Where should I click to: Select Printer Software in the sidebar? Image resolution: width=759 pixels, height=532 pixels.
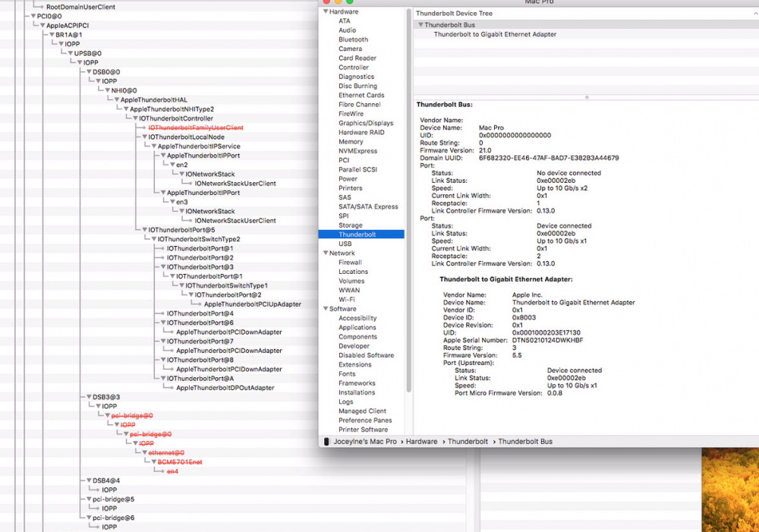[363, 430]
